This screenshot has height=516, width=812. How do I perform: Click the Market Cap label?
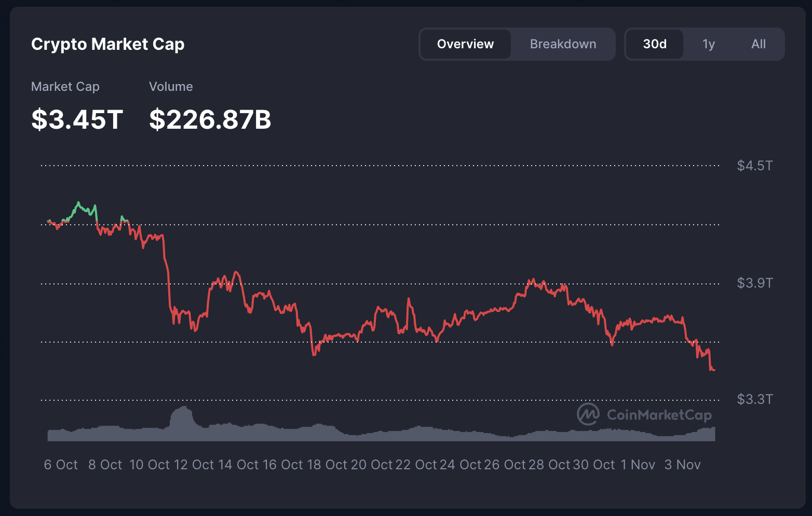65,87
